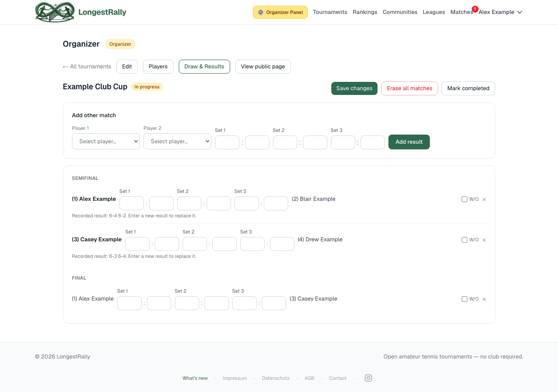This screenshot has height=392, width=558.
Task: Click the Save changes button
Action: click(x=354, y=88)
